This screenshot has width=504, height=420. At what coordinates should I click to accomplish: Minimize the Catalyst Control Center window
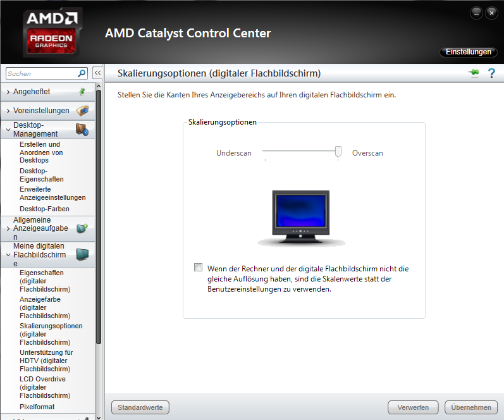click(476, 13)
